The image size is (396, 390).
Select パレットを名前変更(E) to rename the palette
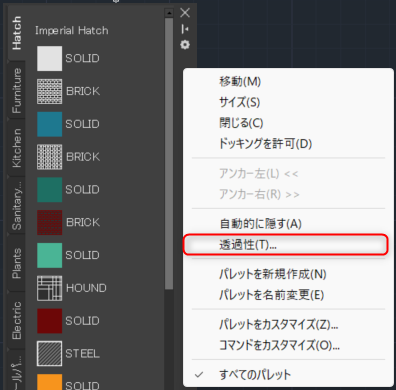288,295
